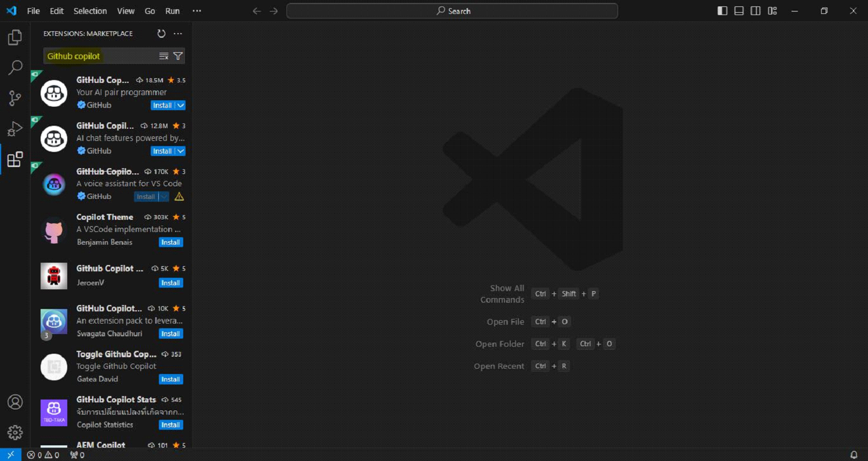The width and height of the screenshot is (868, 461).
Task: Toggle the primary side bar layout button
Action: [722, 11]
